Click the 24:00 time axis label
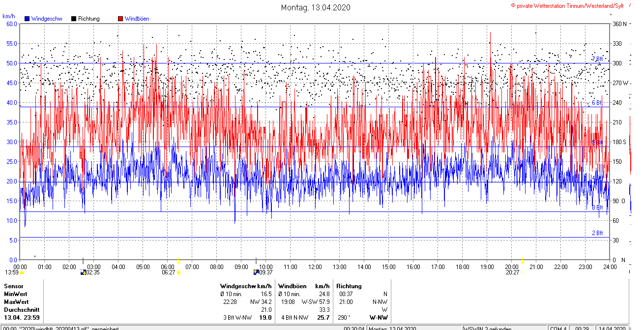This screenshot has width=644, height=330. [610, 267]
